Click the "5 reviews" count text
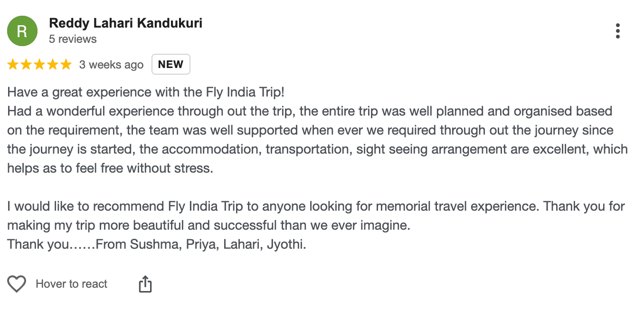 pyautogui.click(x=73, y=39)
